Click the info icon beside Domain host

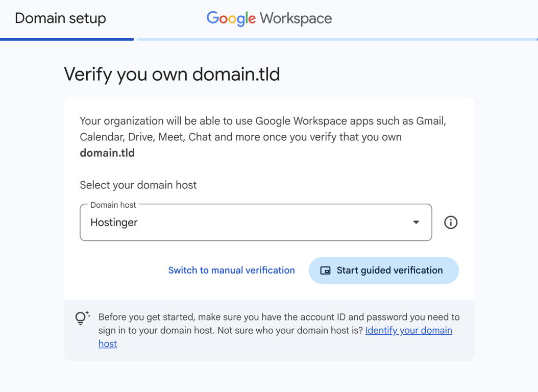pos(451,222)
